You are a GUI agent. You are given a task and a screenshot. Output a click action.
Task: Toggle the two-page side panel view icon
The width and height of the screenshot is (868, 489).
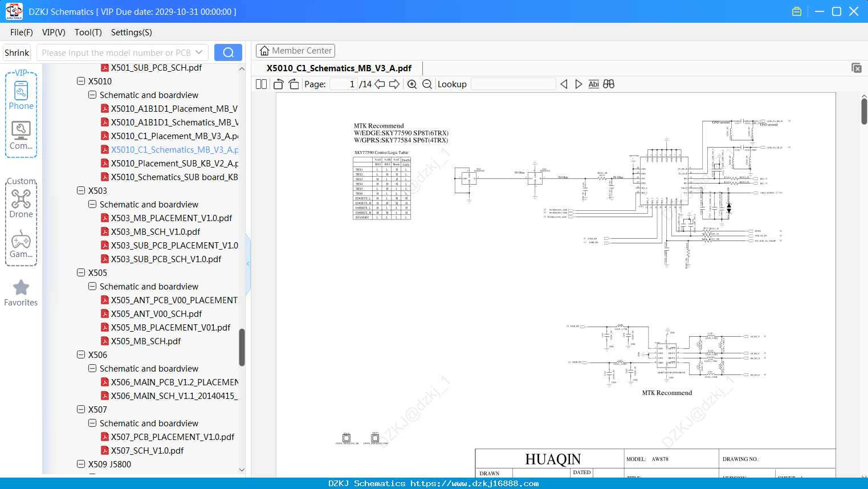262,84
